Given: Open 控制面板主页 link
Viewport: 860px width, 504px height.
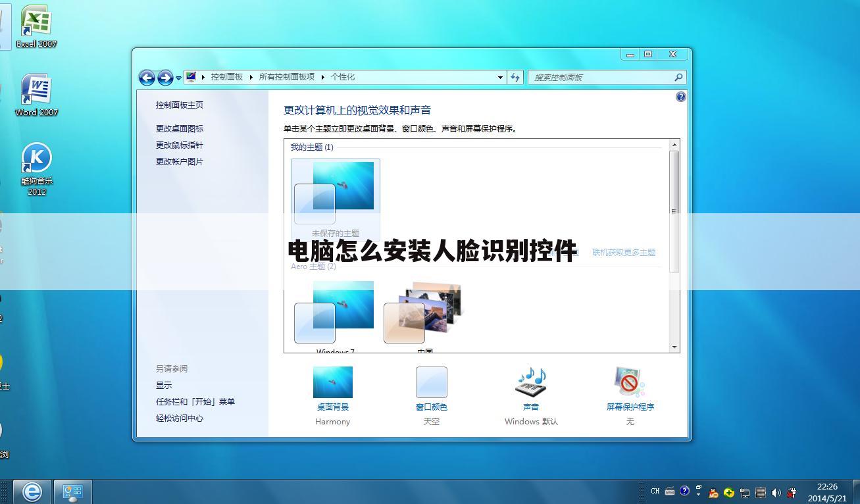Looking at the screenshot, I should click(180, 105).
